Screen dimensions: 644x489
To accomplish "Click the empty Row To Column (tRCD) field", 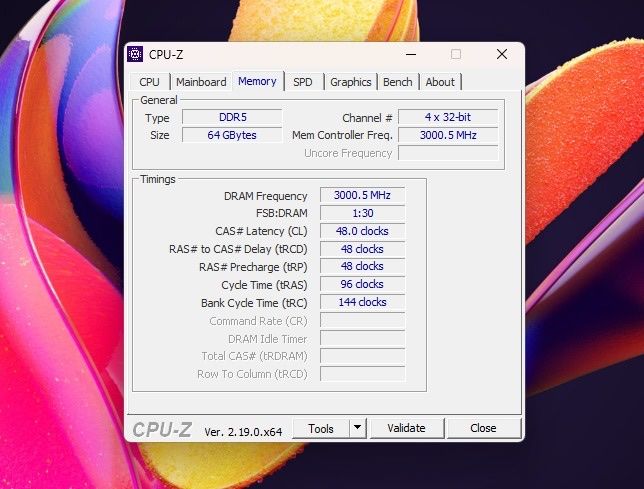I will [x=362, y=374].
